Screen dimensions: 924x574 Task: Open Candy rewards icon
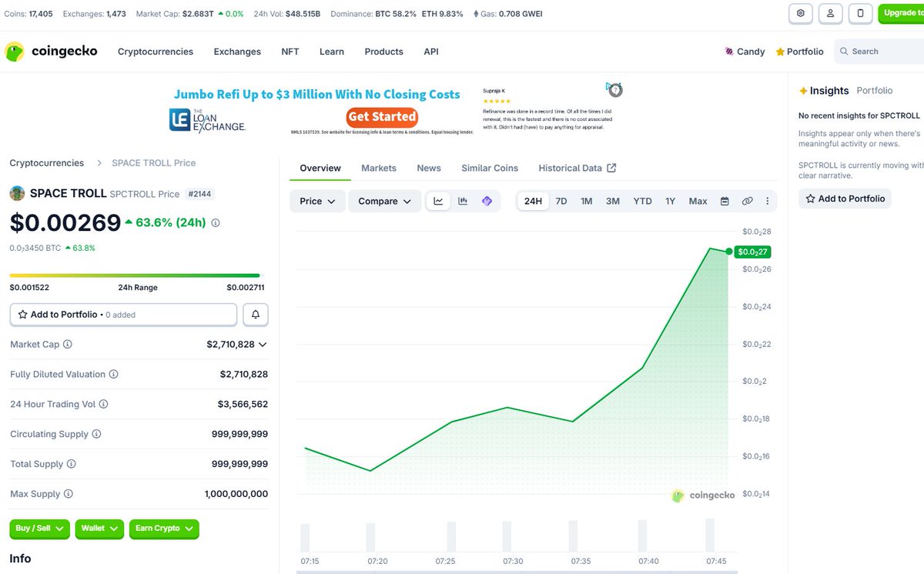729,52
